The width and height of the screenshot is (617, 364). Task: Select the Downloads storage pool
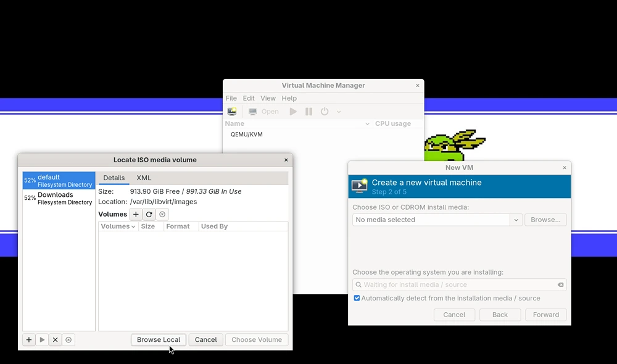[59, 198]
